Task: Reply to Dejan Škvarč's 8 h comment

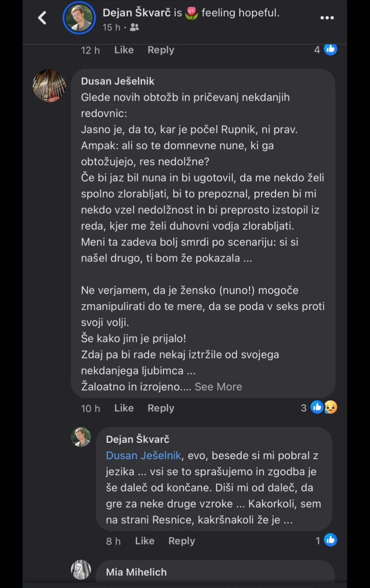Action: tap(182, 541)
